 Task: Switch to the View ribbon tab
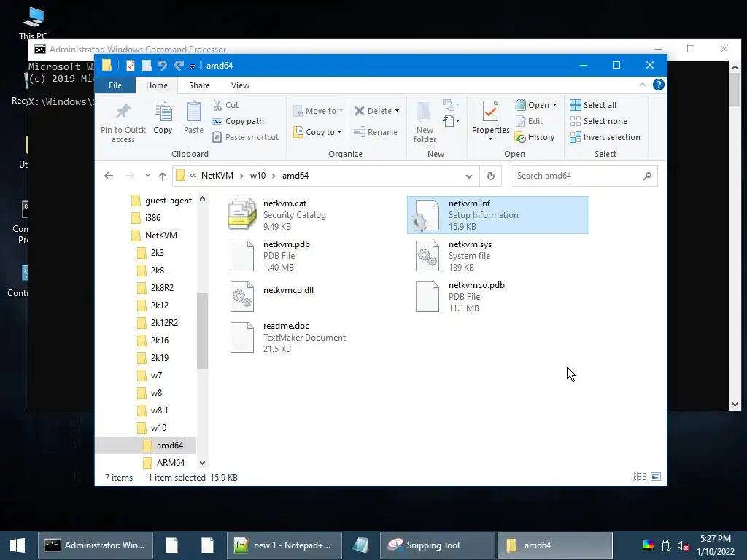click(x=240, y=85)
